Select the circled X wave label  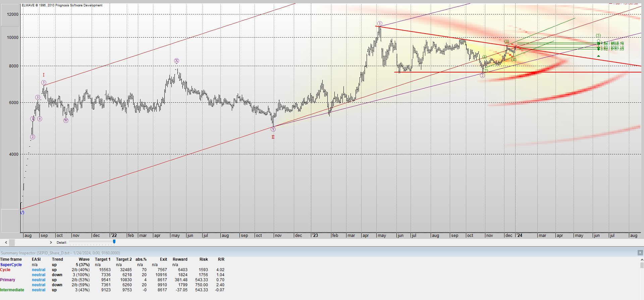(x=176, y=61)
